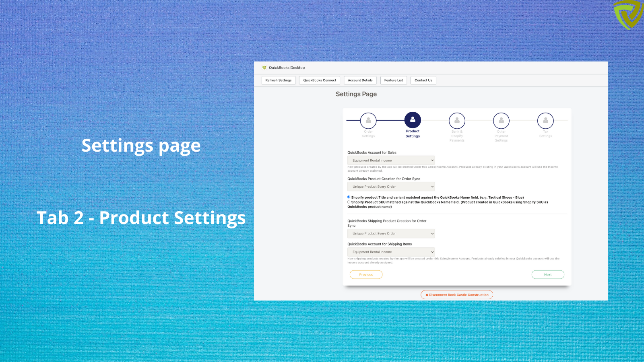644x362 pixels.
Task: Click the Order Settings step label
Action: [x=368, y=134]
